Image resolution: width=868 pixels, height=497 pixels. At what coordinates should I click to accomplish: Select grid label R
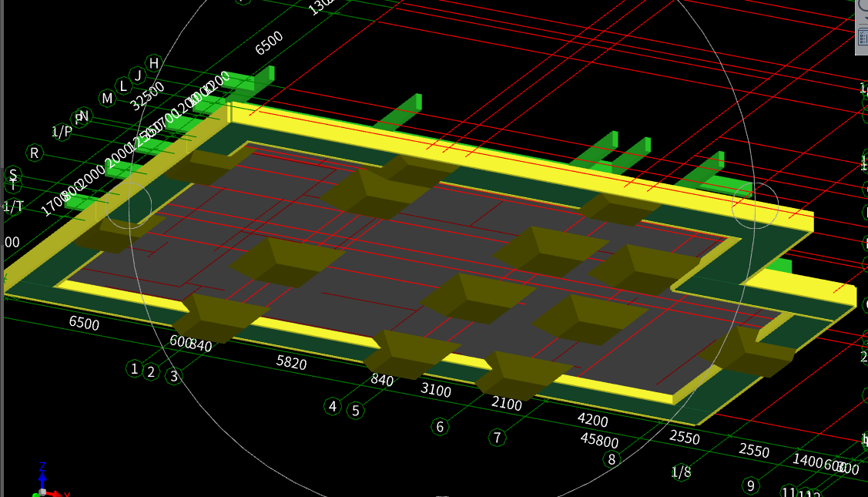tap(35, 153)
